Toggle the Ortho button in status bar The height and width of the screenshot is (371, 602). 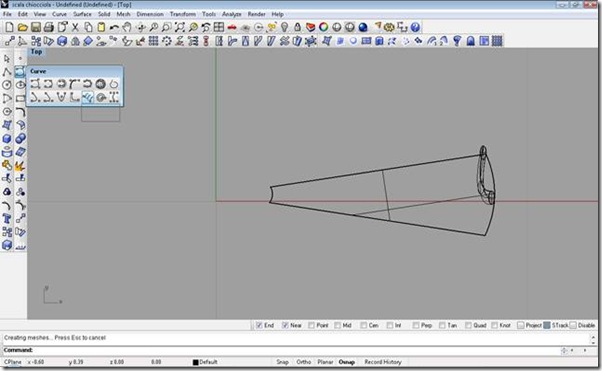pos(304,362)
